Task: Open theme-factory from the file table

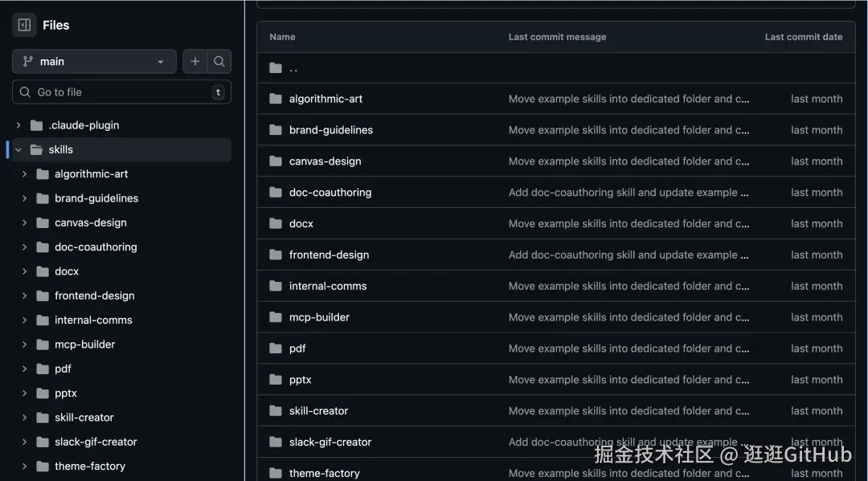Action: coord(325,472)
